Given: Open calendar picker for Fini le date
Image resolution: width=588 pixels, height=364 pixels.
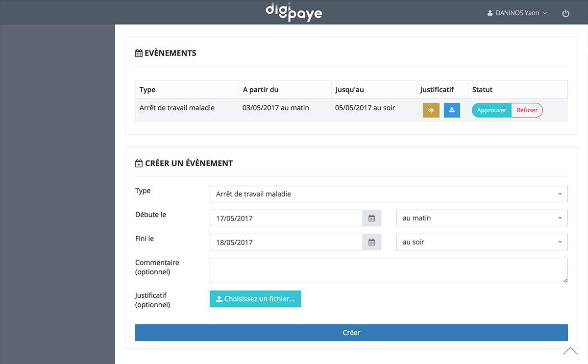Looking at the screenshot, I should [x=371, y=242].
